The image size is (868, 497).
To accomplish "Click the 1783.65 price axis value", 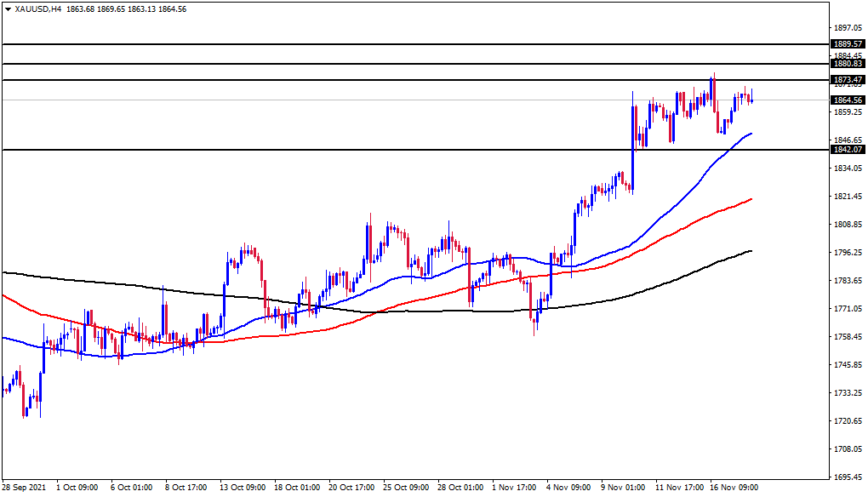I will (x=848, y=281).
